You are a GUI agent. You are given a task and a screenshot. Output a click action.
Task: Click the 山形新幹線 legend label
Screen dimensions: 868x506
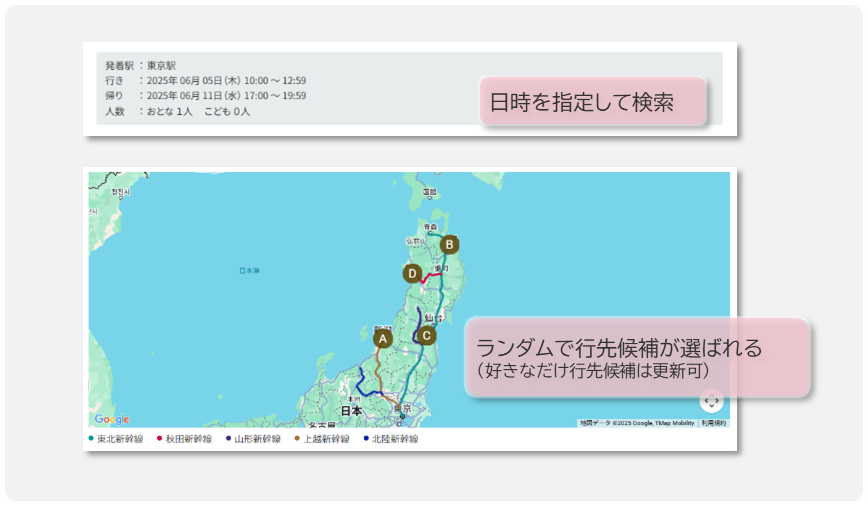point(257,439)
